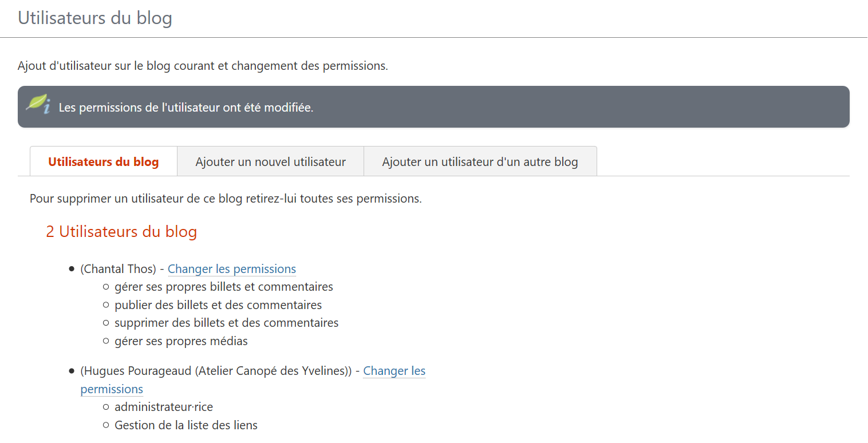Viewport: 868px width, 443px height.
Task: Click the user name Chantal Thos
Action: tap(118, 269)
